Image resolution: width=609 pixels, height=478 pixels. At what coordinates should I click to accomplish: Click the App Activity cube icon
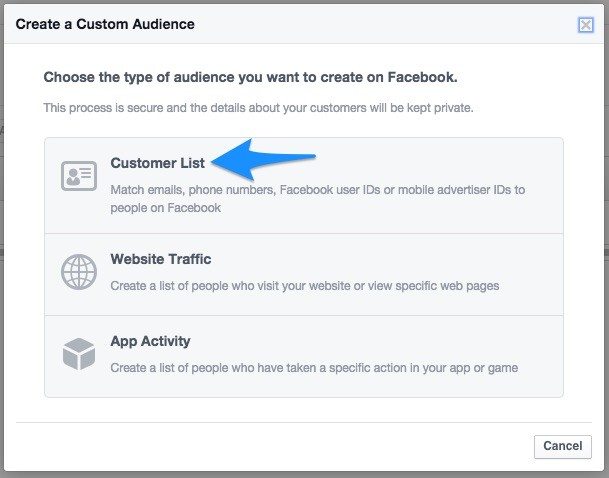click(79, 353)
